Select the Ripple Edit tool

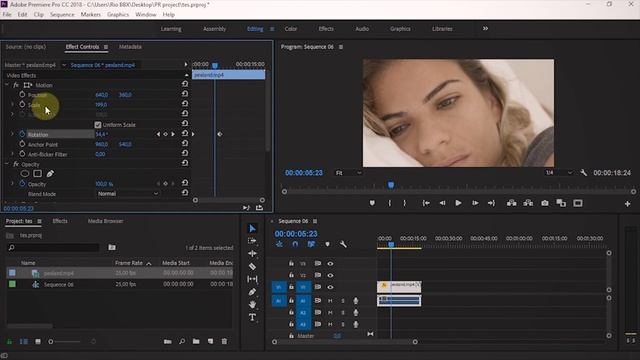click(x=252, y=253)
